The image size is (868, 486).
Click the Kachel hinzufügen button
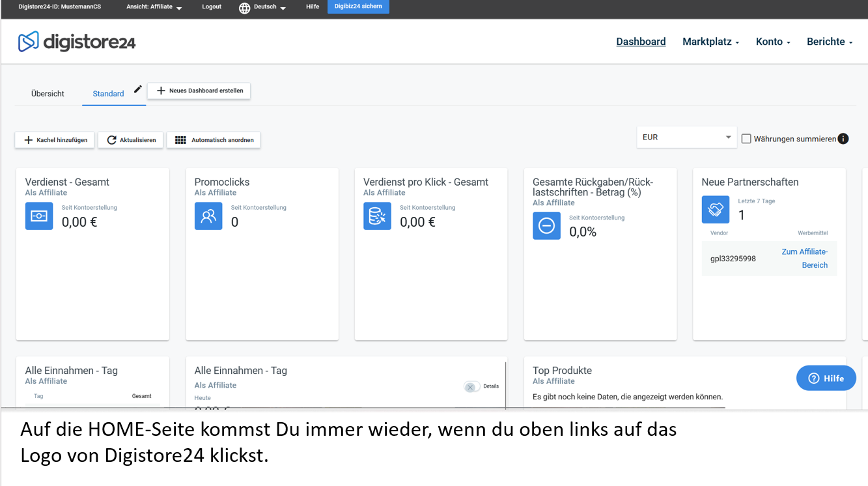tap(55, 140)
